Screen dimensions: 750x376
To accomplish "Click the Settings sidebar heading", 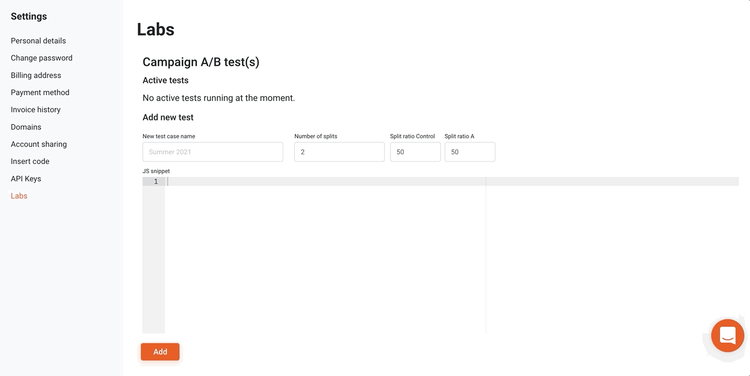I will (29, 16).
